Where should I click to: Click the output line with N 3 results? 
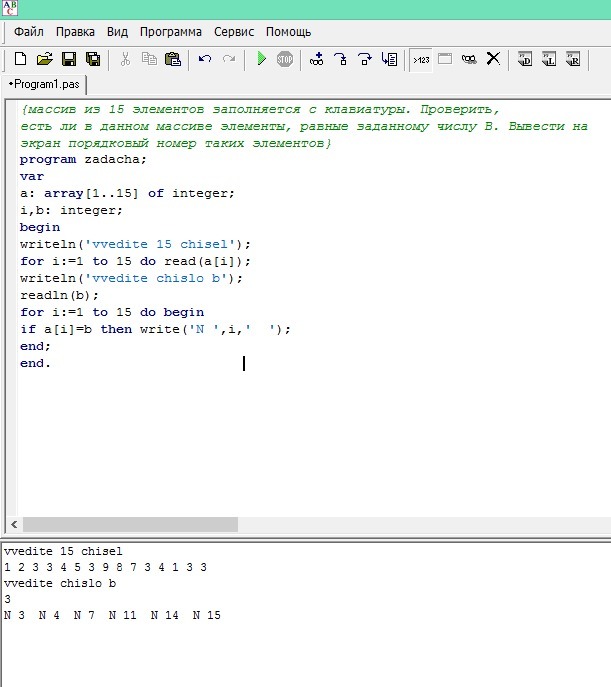[112, 615]
